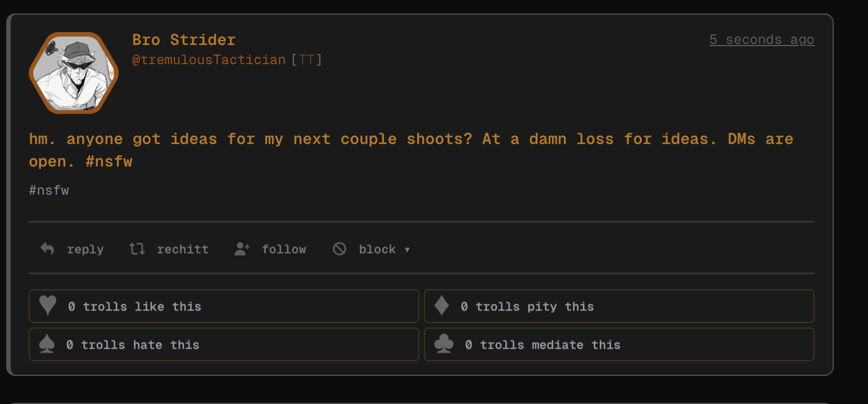Click the diamond pity icon
Image resolution: width=868 pixels, height=404 pixels.
click(x=442, y=306)
